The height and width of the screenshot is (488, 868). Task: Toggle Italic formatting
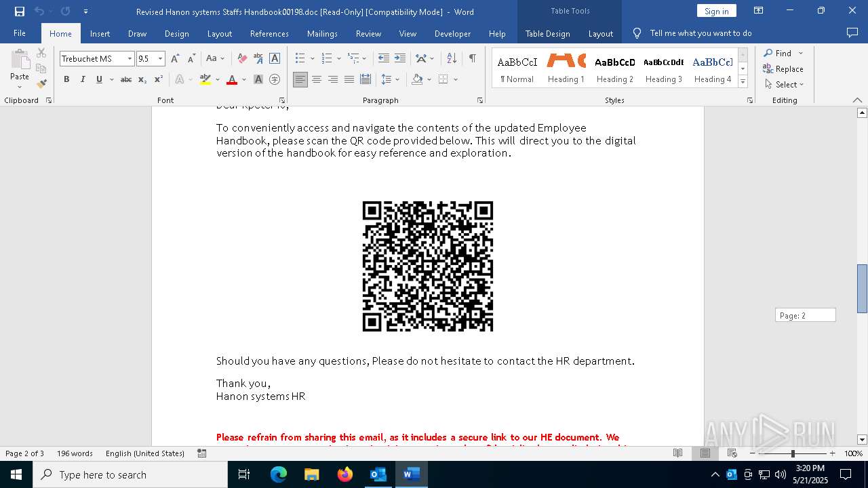coord(83,79)
